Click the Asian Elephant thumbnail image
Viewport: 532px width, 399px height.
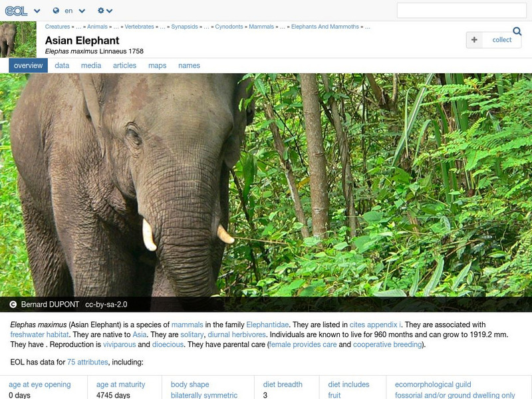[18, 39]
